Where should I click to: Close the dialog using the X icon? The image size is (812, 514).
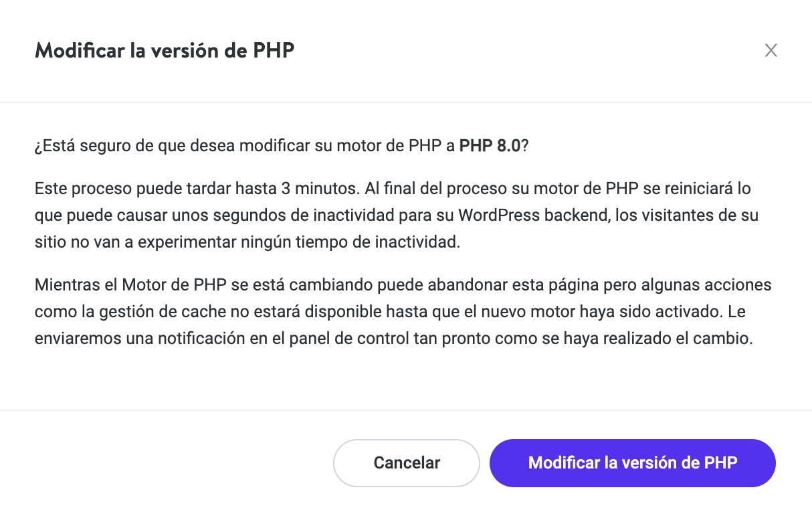771,51
